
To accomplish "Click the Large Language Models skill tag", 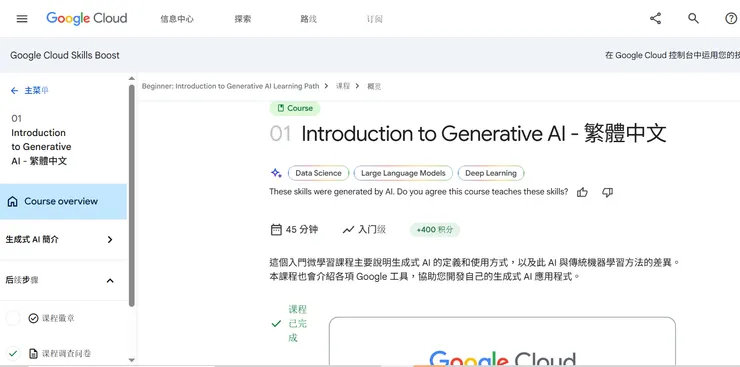I will coord(403,173).
